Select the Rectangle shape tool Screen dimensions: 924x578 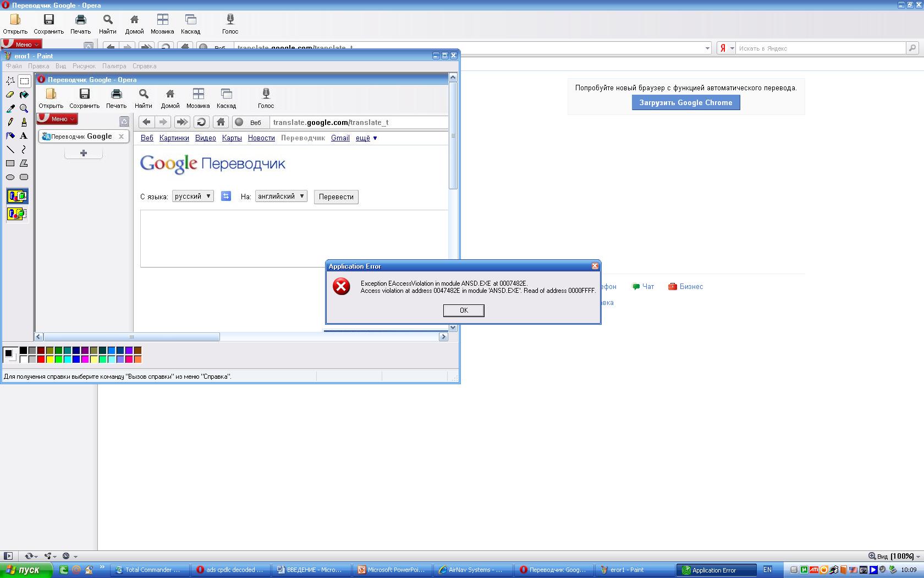pos(10,163)
